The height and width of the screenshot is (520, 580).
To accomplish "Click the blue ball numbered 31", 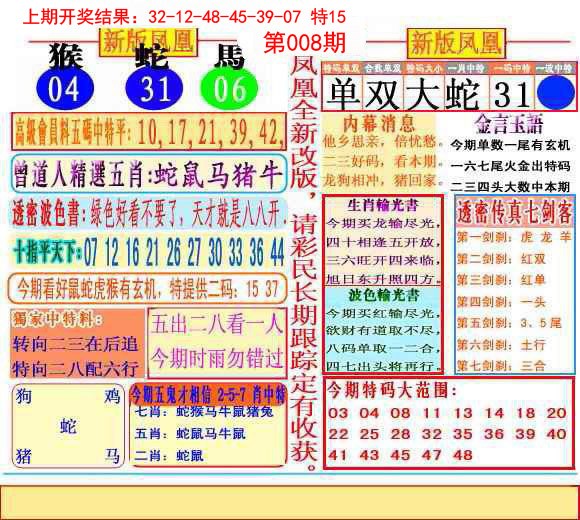I will click(154, 89).
